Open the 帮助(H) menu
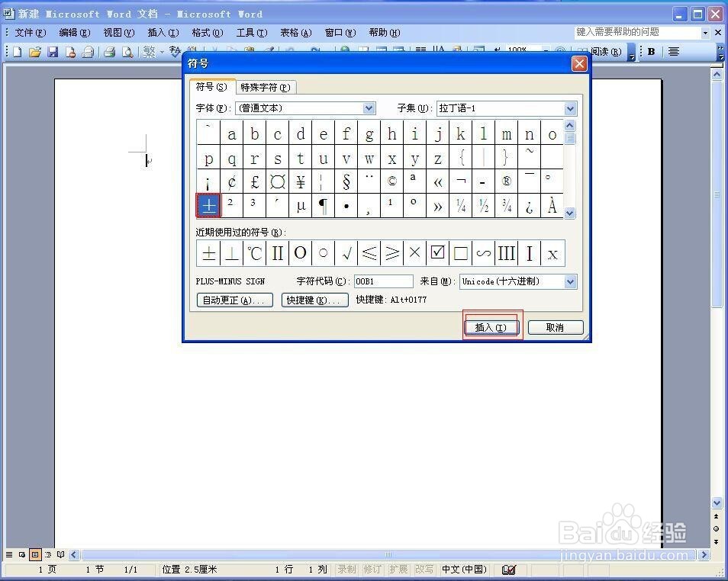728x581 pixels. coord(385,33)
